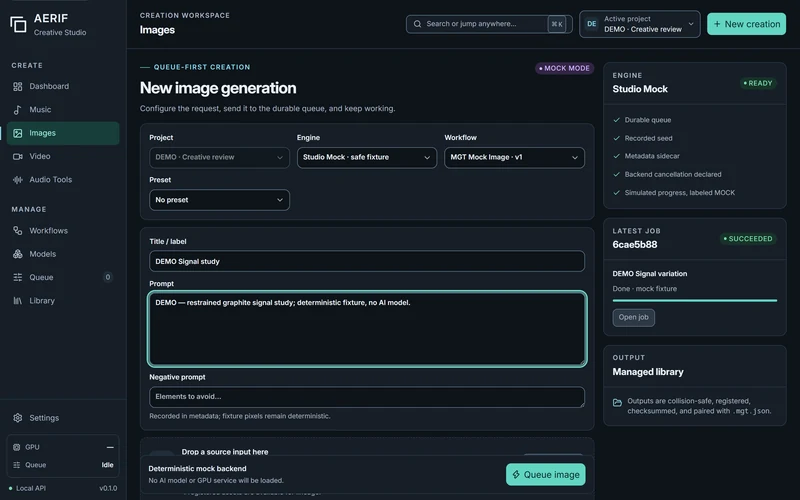Screen dimensions: 800x500
Task: Click the DE project avatar badge
Action: pyautogui.click(x=591, y=24)
